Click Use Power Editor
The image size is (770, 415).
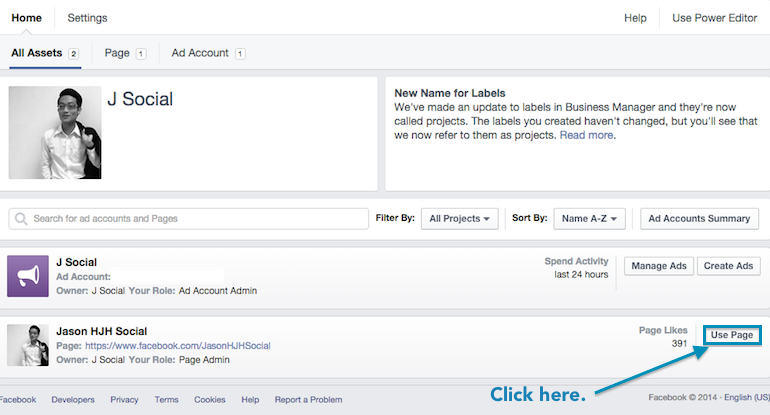(715, 18)
